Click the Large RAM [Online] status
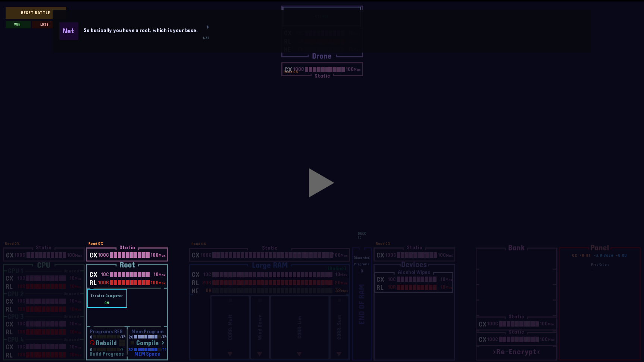Screen dimensions: 644x362 point(337,269)
